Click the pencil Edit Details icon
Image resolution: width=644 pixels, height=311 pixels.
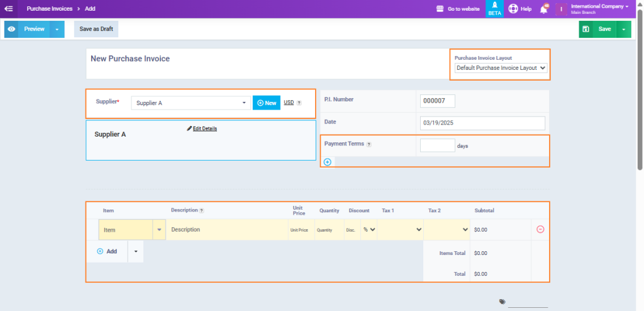[189, 128]
